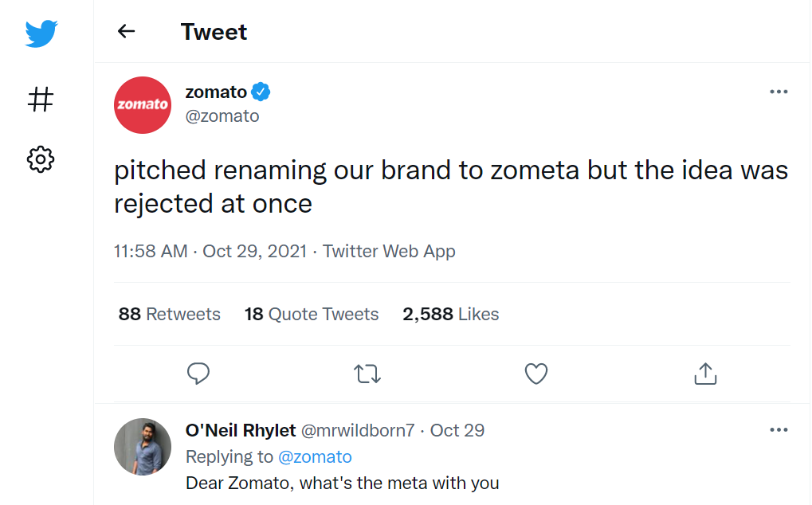
Task: Open more options on O'Neil Rhylet reply
Action: (x=778, y=430)
